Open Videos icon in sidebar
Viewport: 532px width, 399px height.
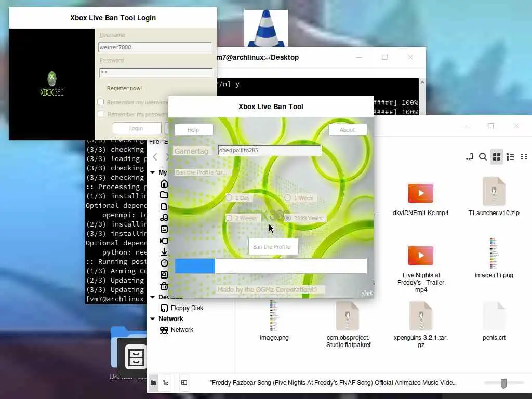[x=164, y=241]
